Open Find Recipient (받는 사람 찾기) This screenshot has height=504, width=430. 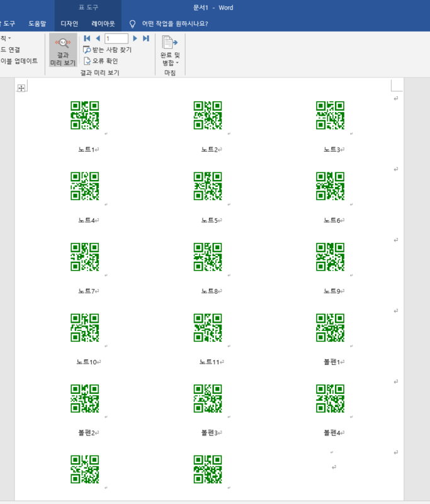(108, 50)
